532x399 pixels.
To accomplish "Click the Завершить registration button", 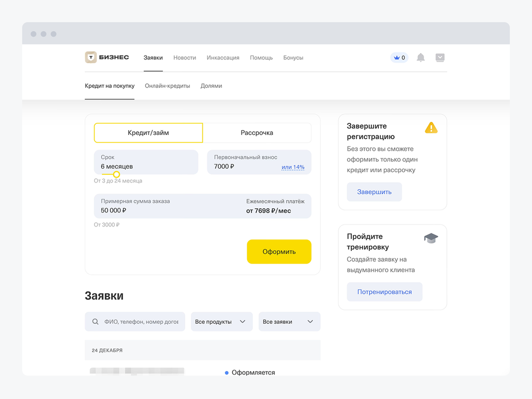I will click(x=374, y=192).
